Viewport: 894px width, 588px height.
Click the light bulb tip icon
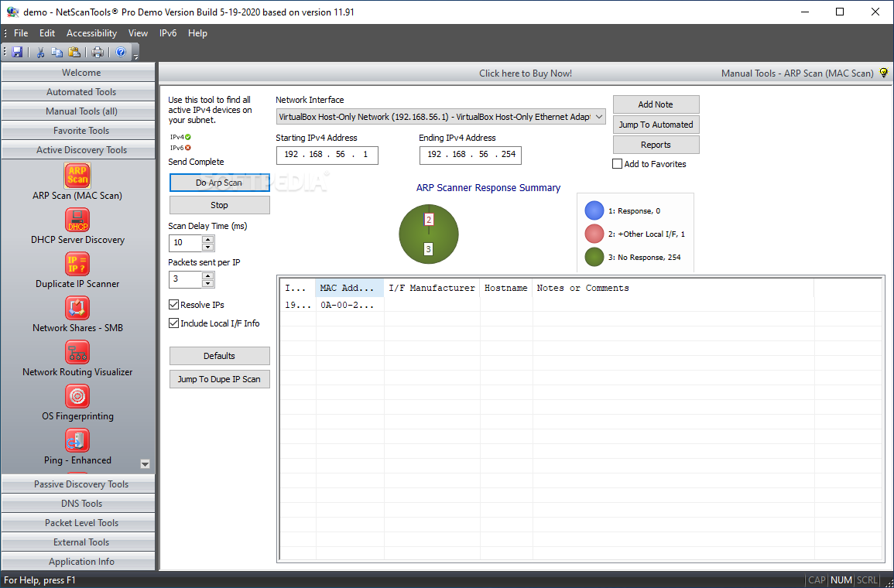click(x=884, y=73)
